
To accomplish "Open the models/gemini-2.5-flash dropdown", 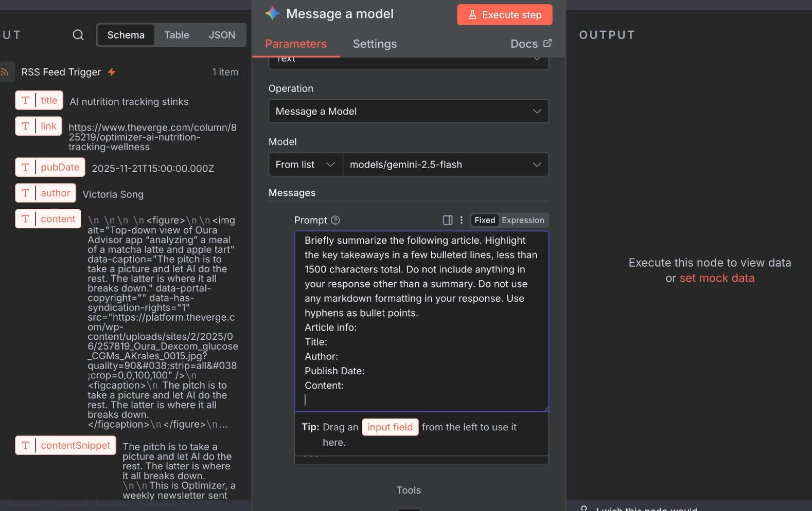I will (446, 165).
